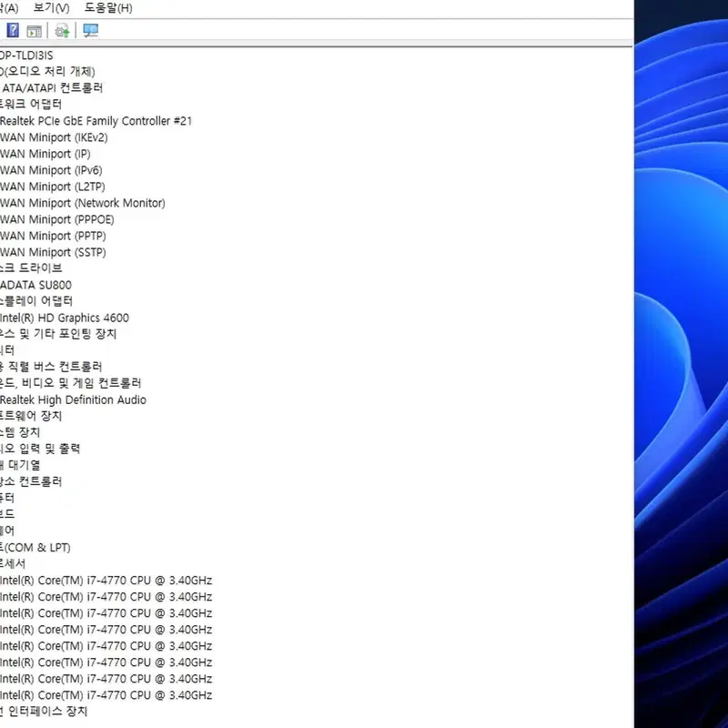Select WAN Miniport (IPv6) entry
The image size is (728, 728).
pyautogui.click(x=51, y=170)
